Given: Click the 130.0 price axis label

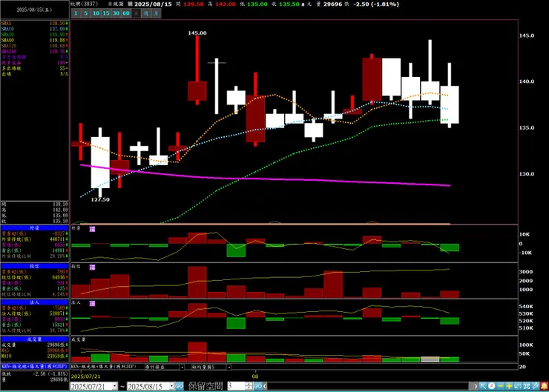Looking at the screenshot, I should [527, 174].
